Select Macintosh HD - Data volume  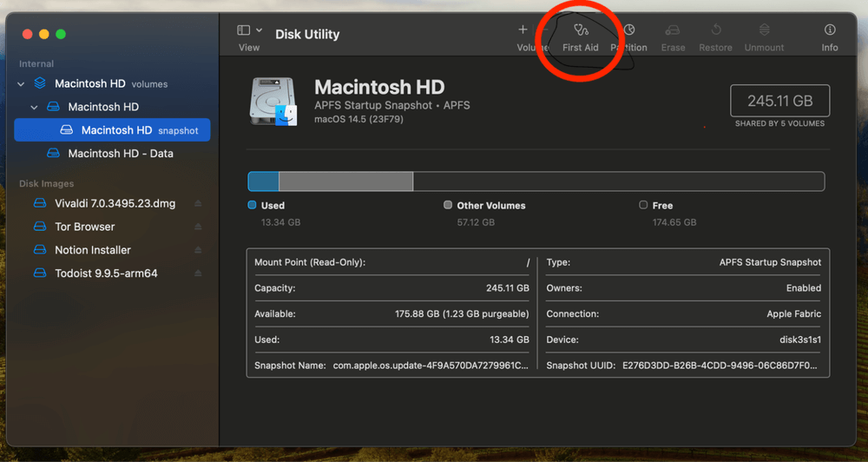tap(120, 154)
